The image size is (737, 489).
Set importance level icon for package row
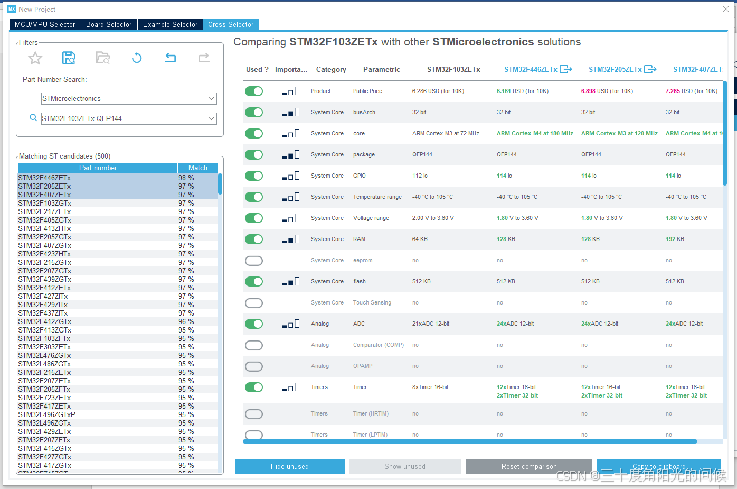coord(290,155)
